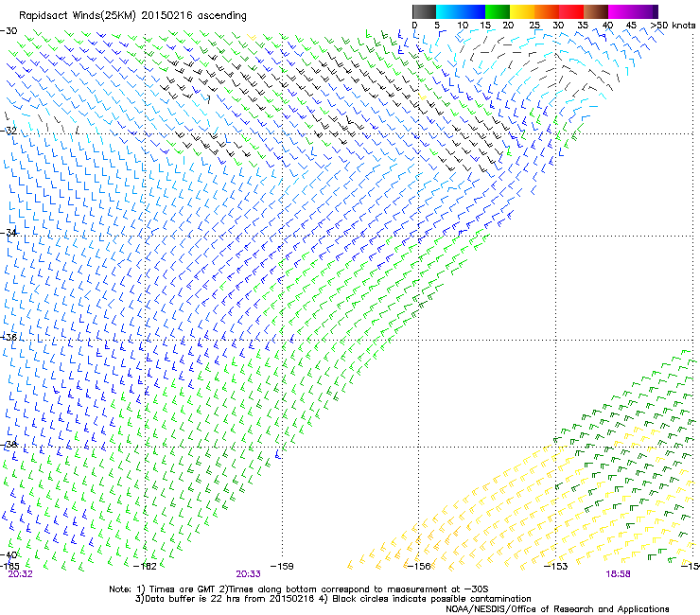
Task: Click the '-34' latitude axis label
Action: point(9,233)
